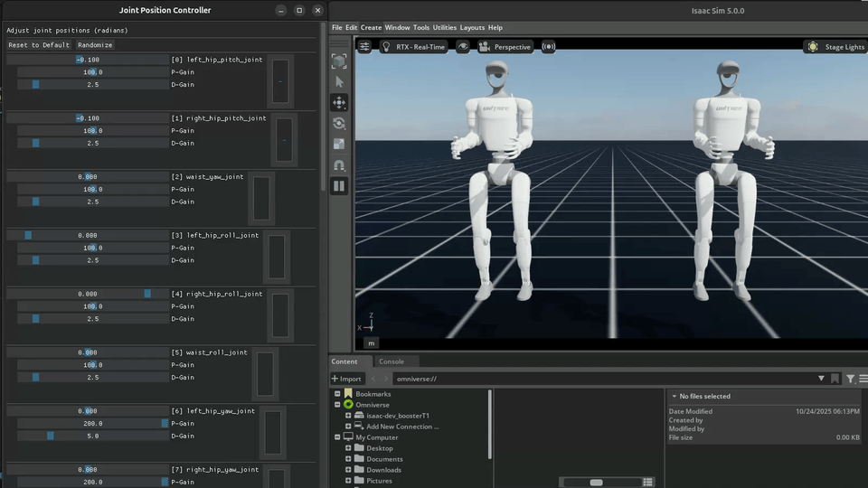The image size is (868, 488).
Task: Activate the Rotate tool in viewport toolbar
Action: (339, 124)
